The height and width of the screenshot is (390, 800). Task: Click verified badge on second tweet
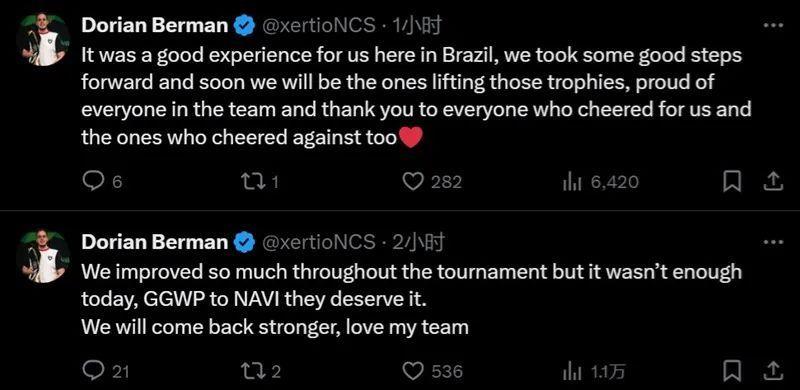pyautogui.click(x=244, y=242)
